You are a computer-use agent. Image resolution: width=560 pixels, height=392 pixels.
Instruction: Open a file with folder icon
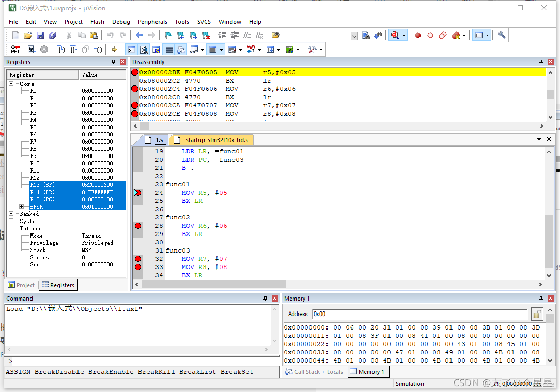[28, 35]
